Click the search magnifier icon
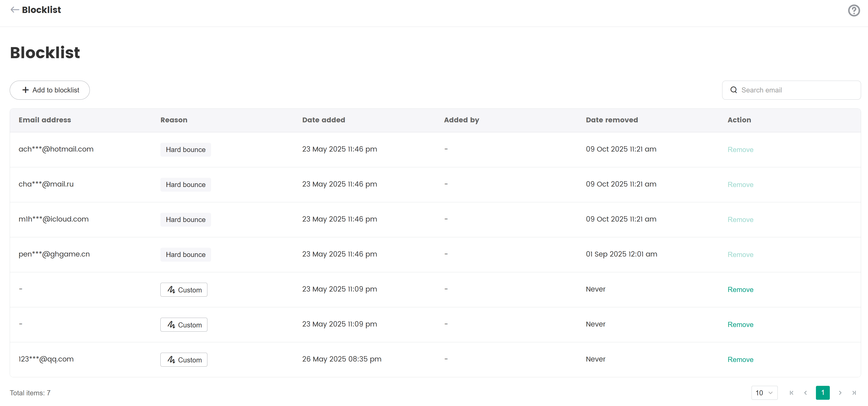 click(x=733, y=90)
